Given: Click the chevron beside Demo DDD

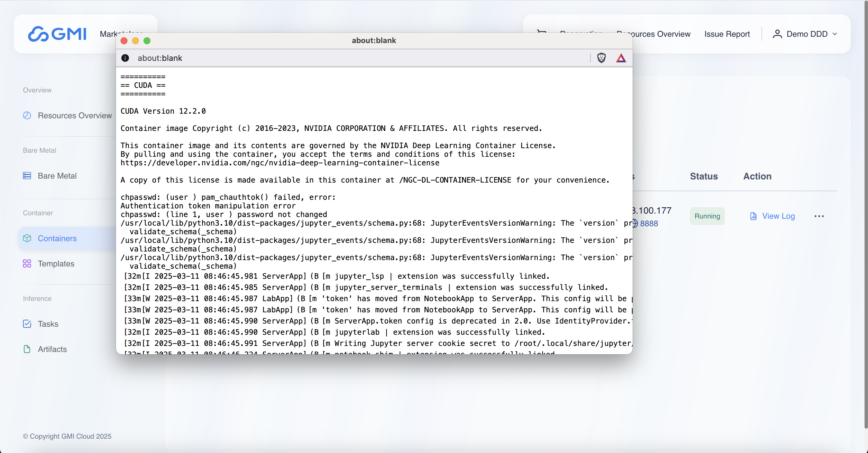Looking at the screenshot, I should click(x=835, y=34).
